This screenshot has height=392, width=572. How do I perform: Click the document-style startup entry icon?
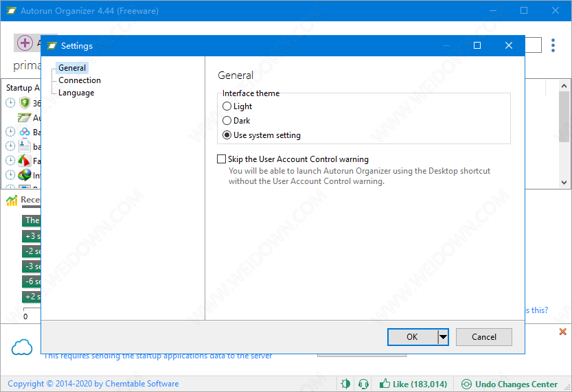[x=25, y=146]
